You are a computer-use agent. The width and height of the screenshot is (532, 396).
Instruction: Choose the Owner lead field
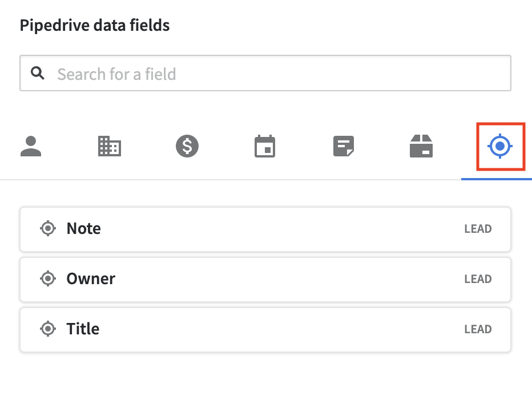pos(265,279)
